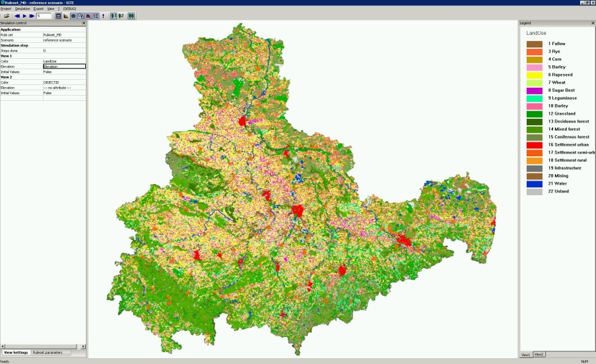Click the blue exclamation mark icon
Viewport: 596px width, 364px height.
pos(103,16)
